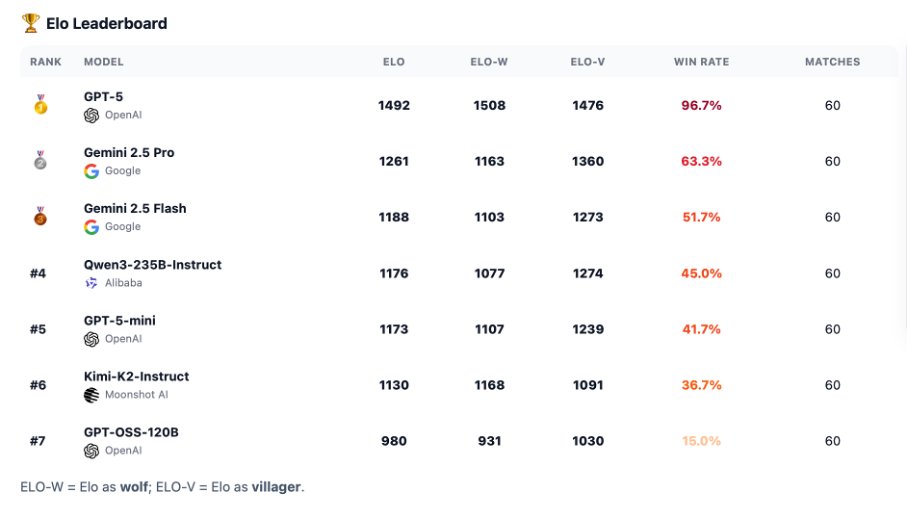908x520 pixels.
Task: Click the Google logo under Gemini 2.5 Pro
Action: click(x=91, y=171)
